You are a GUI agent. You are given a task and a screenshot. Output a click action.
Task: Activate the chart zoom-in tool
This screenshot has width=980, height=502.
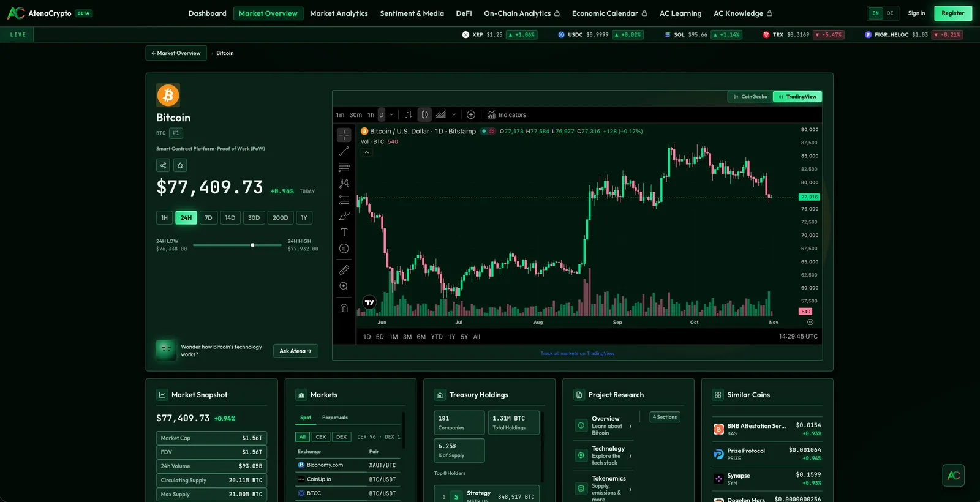coord(344,286)
